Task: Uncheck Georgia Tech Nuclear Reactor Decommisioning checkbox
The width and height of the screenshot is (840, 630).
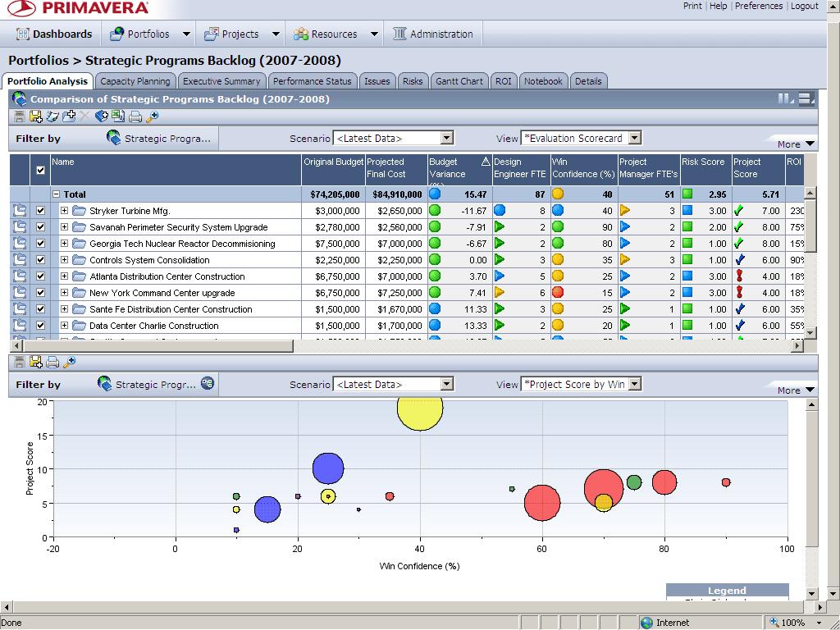Action: 40,243
